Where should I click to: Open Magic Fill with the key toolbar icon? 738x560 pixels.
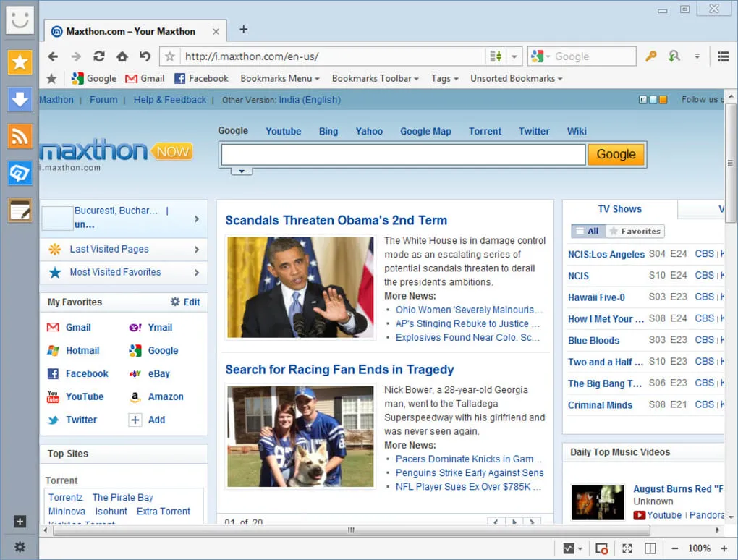[650, 56]
